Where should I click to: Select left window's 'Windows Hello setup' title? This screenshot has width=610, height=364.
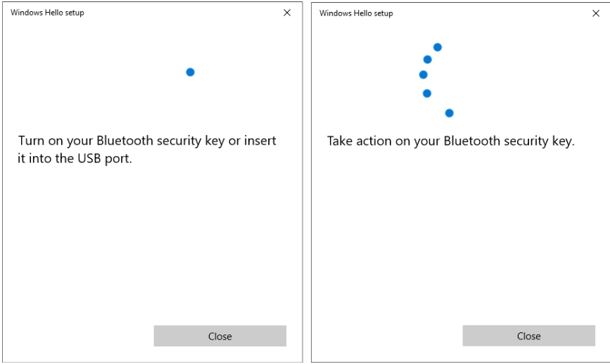[47, 13]
